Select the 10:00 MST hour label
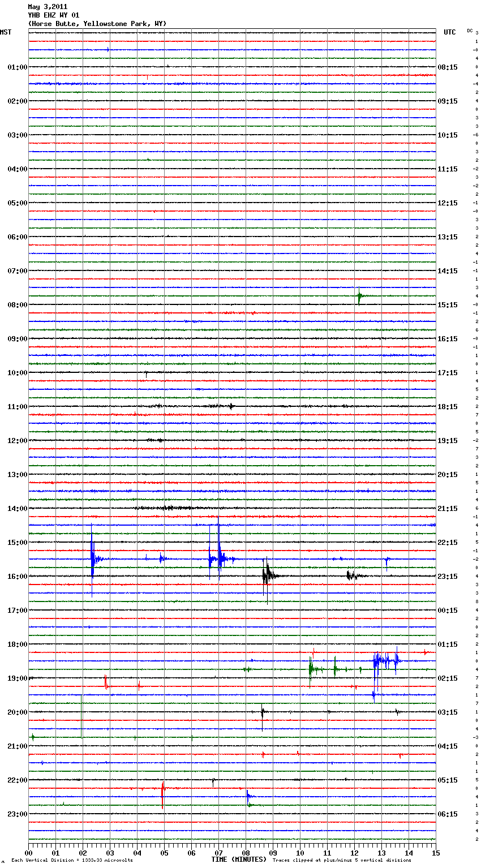 [x=17, y=373]
